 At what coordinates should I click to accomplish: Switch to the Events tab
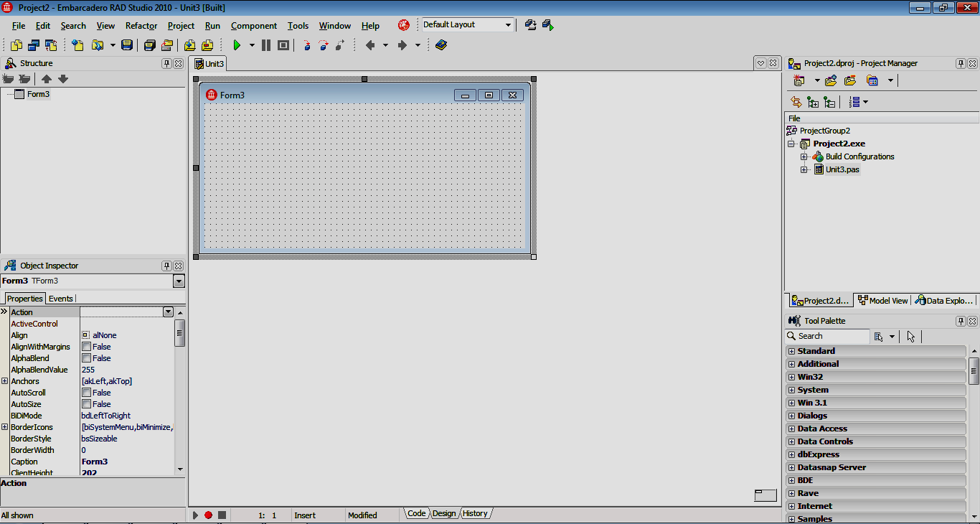click(61, 299)
